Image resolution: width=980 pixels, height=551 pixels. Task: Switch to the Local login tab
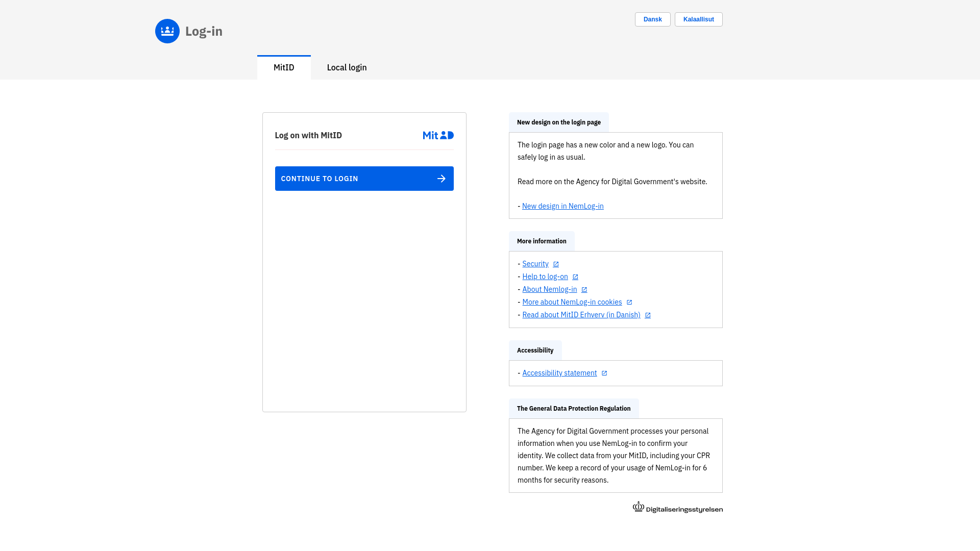[347, 67]
